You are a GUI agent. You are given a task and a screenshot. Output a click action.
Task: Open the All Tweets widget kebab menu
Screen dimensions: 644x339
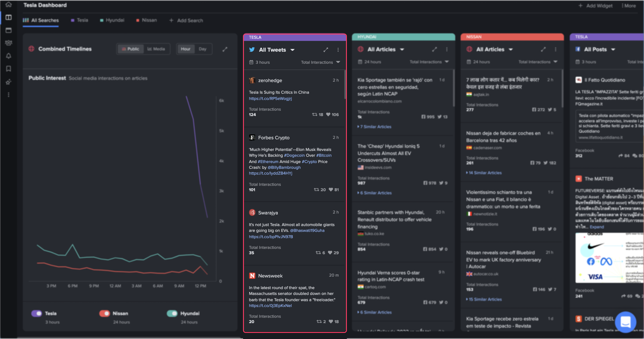pyautogui.click(x=338, y=50)
